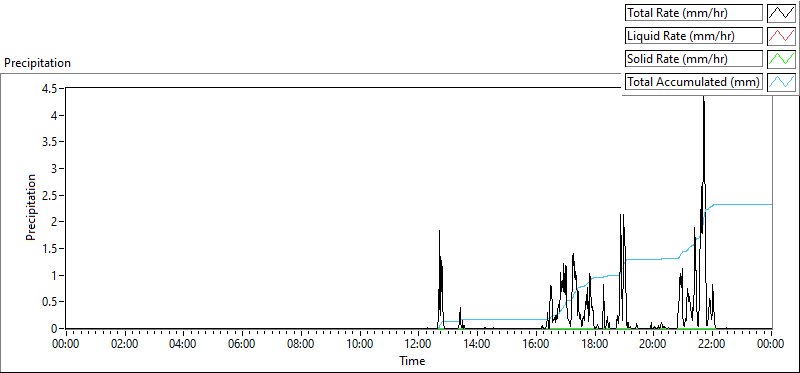Click the Total Rate black line icon

[781, 13]
